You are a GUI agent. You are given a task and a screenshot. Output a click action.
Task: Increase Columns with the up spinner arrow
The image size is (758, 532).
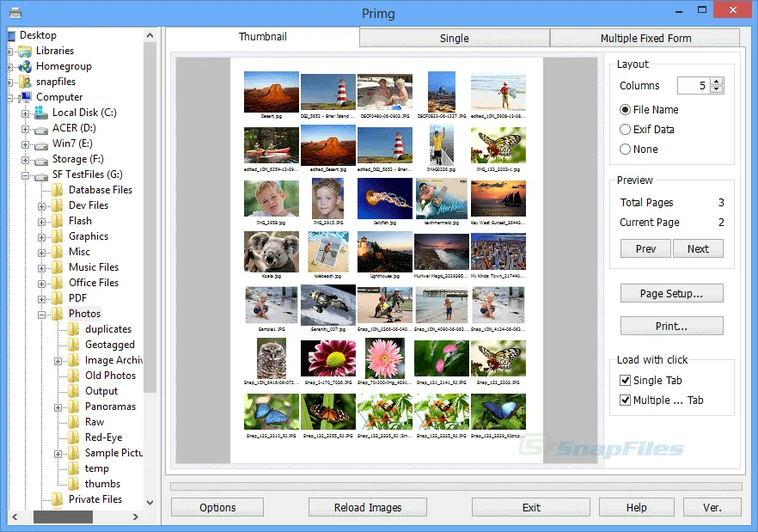[718, 82]
